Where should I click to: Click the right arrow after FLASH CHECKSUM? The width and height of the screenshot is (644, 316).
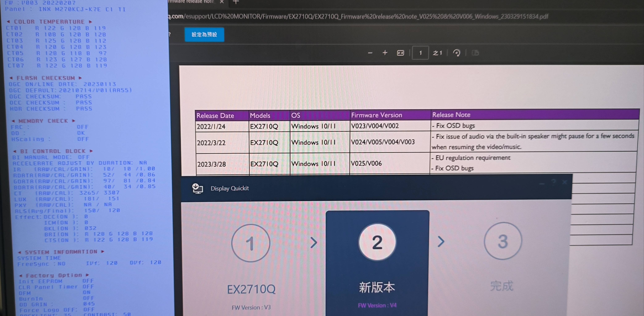coord(80,78)
